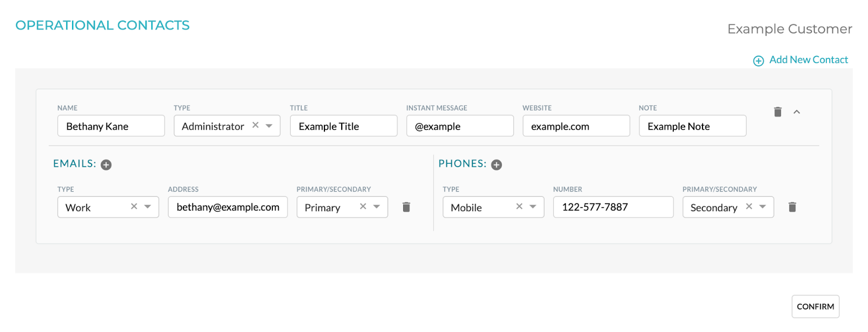
Task: Open the Mobile phone type dropdown
Action: tap(533, 207)
